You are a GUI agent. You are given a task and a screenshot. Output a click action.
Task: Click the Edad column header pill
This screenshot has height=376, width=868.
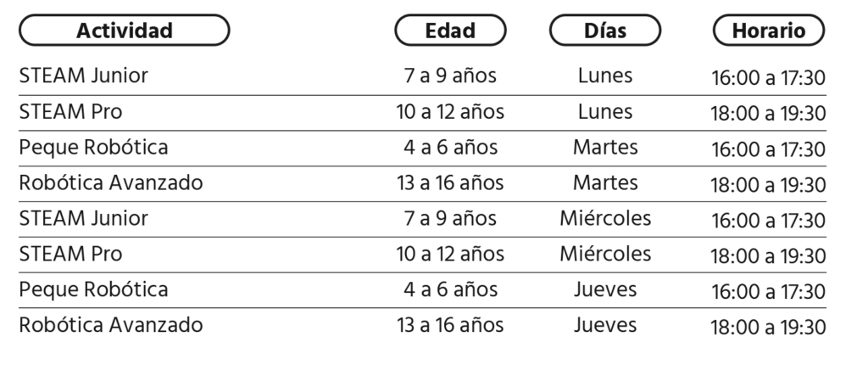[x=450, y=30]
